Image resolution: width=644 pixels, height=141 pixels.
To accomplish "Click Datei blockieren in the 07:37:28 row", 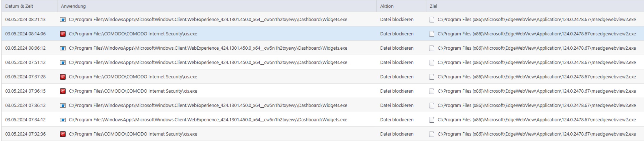I will point(397,77).
